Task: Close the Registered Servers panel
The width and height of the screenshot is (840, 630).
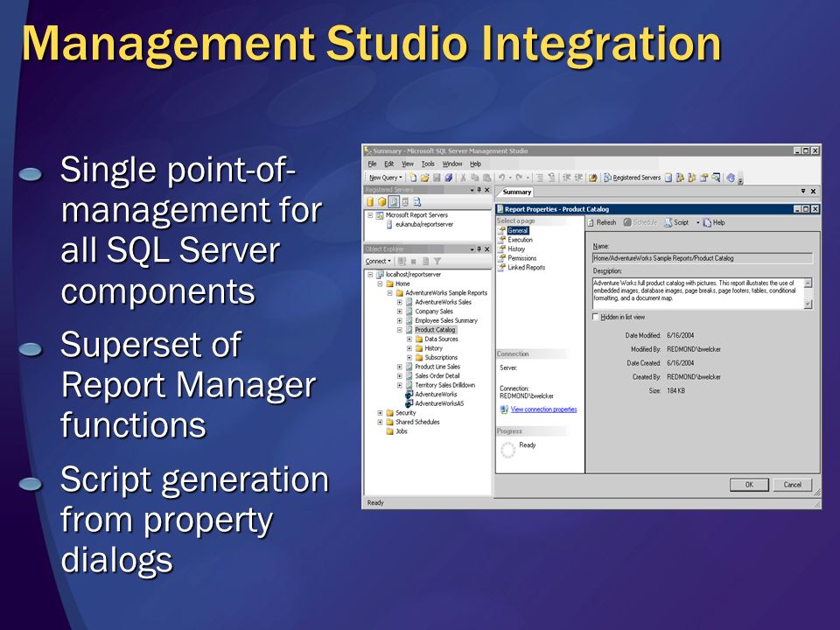Action: tap(487, 190)
